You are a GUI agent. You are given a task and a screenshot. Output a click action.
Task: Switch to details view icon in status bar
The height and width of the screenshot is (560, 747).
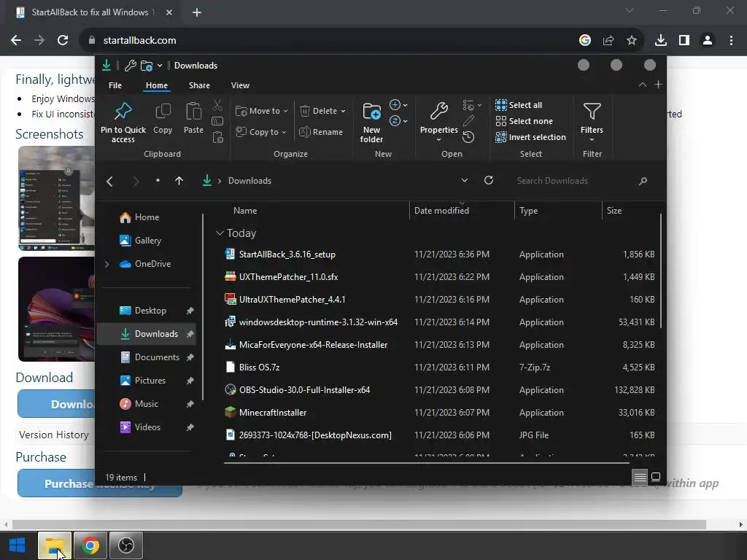click(640, 477)
